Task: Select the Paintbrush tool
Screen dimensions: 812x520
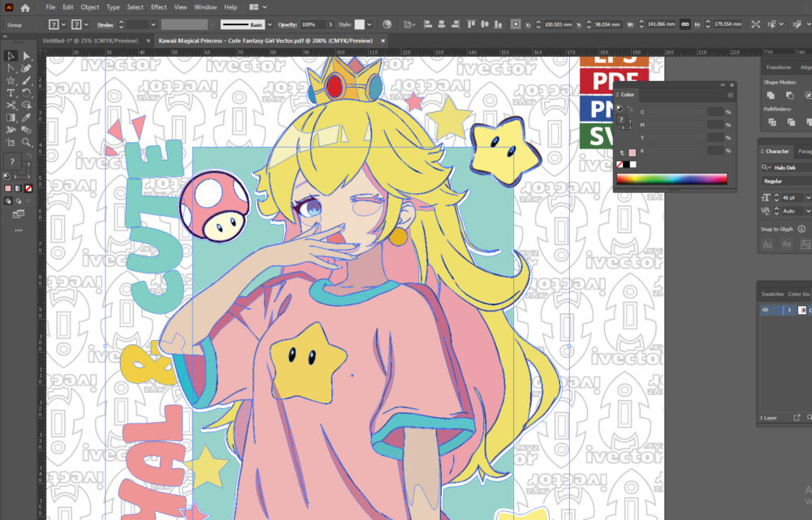Action: [27, 80]
